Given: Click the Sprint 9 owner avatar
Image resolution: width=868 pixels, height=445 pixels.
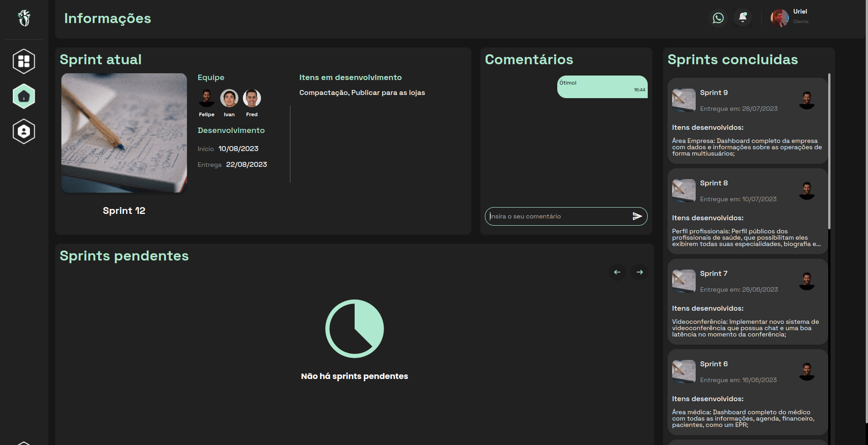Looking at the screenshot, I should [x=807, y=100].
